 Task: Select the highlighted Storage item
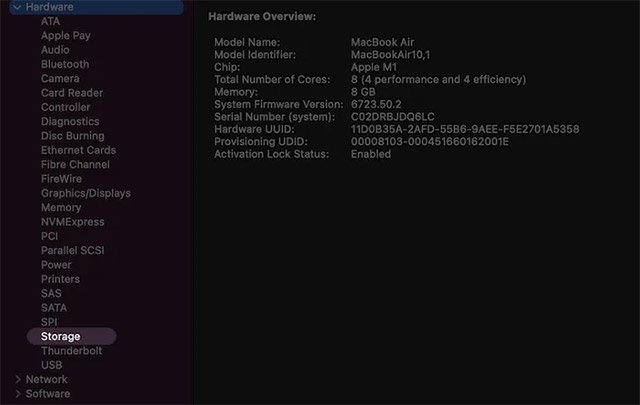pos(71,336)
